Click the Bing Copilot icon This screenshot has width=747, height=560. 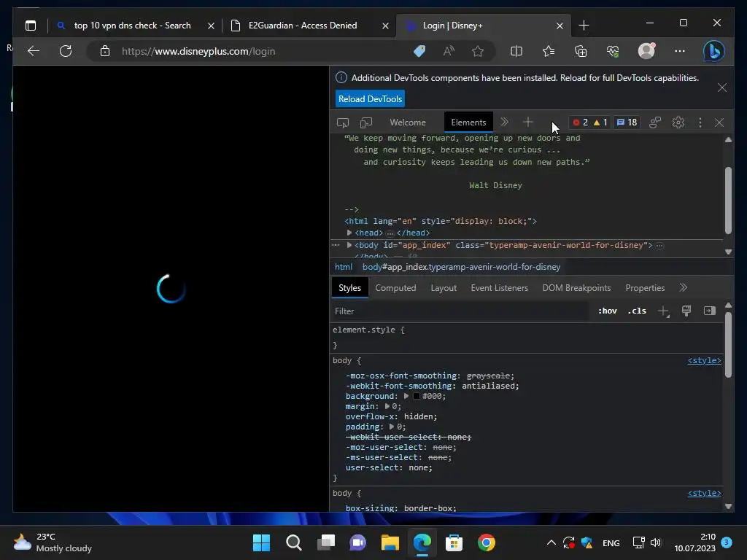pyautogui.click(x=713, y=51)
